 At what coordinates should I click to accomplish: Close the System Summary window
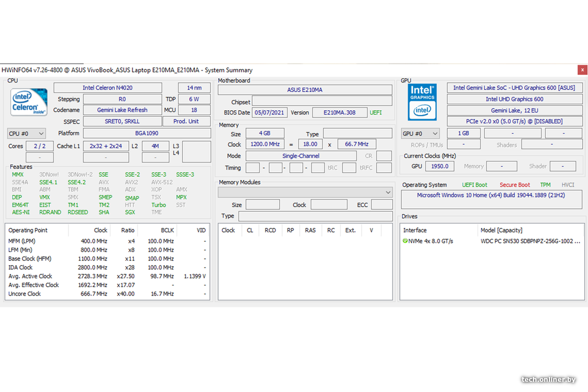582,70
